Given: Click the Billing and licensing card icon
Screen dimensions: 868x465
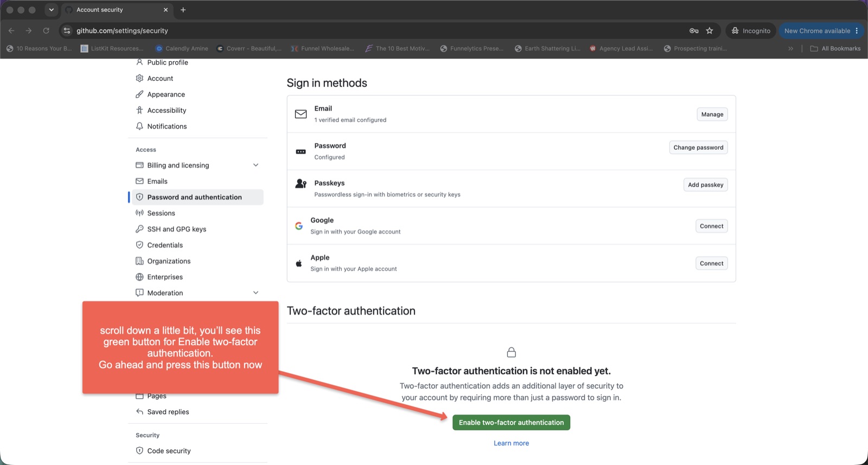Looking at the screenshot, I should tap(139, 165).
